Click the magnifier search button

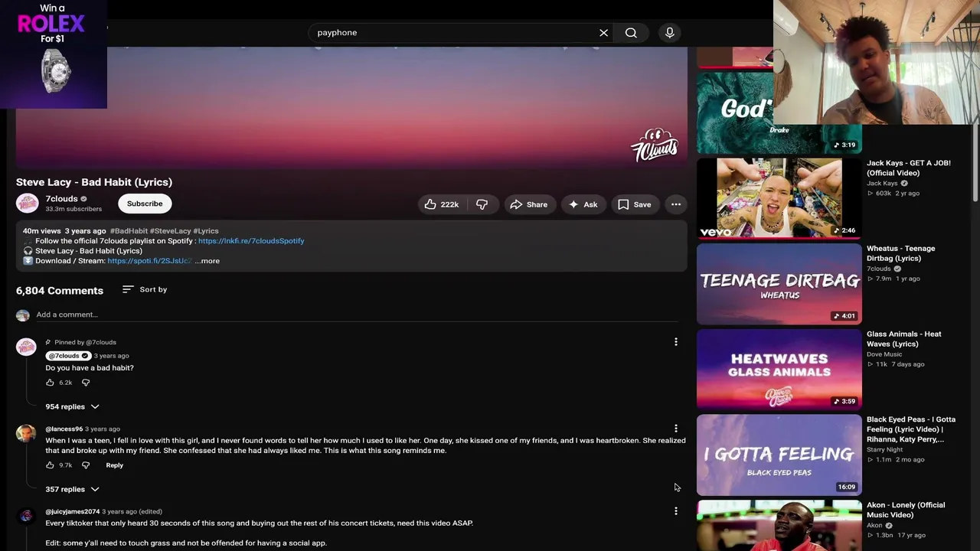point(631,33)
